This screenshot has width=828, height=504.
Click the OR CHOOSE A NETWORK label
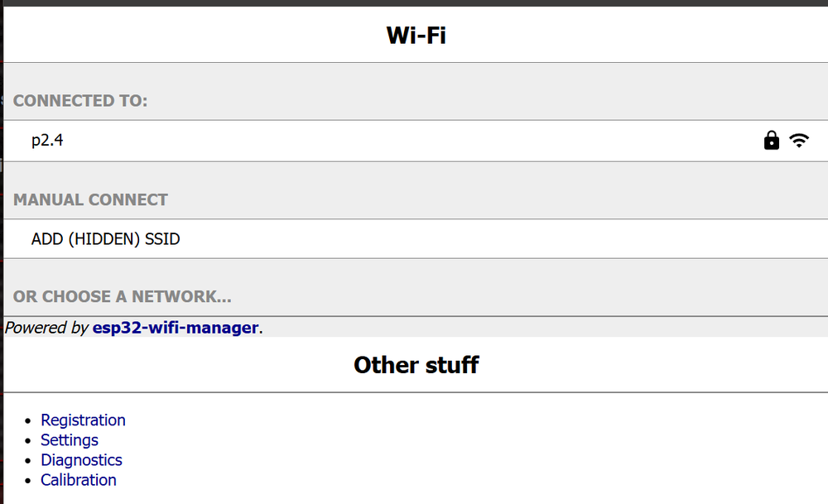click(122, 296)
